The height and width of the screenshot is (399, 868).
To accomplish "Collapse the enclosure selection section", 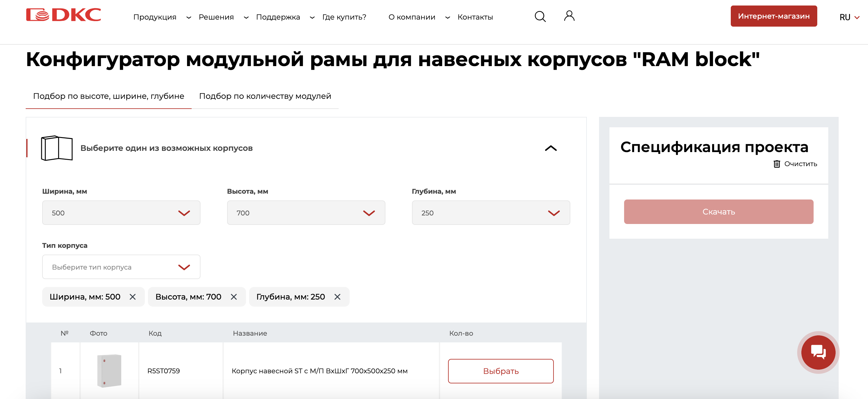I will (551, 148).
